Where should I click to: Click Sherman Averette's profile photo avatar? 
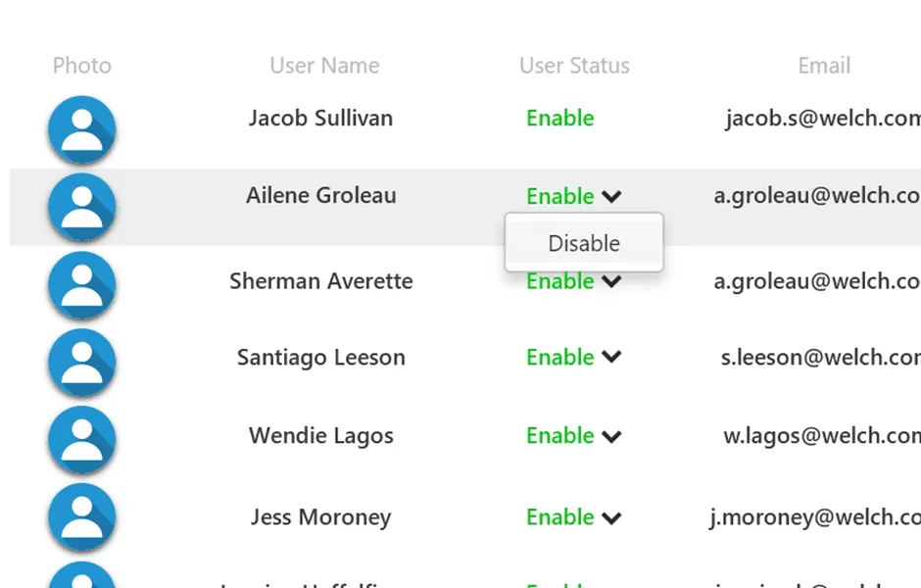82,286
